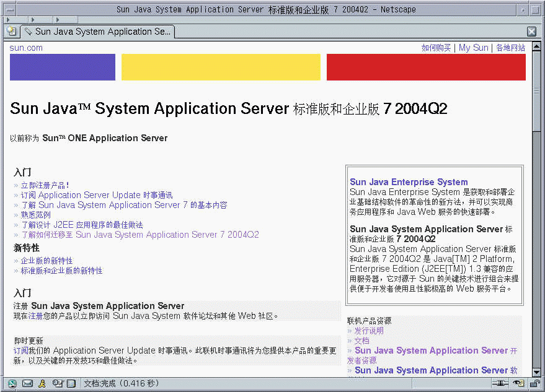Open 了解 Sun Java System Application Server 7 的基本内容
Screen dimensions: 545x392
124,205
